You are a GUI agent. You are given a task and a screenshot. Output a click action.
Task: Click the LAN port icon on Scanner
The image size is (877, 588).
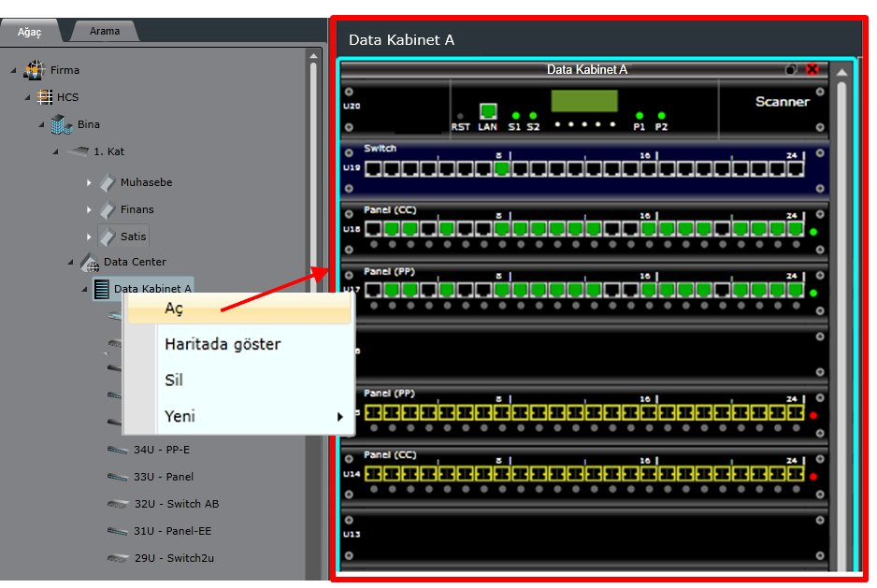pos(487,111)
